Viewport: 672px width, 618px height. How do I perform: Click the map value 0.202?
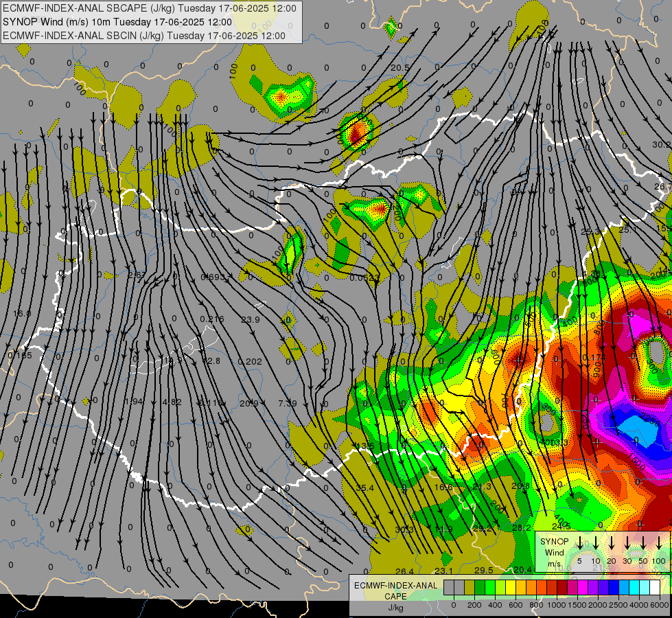pyautogui.click(x=250, y=362)
